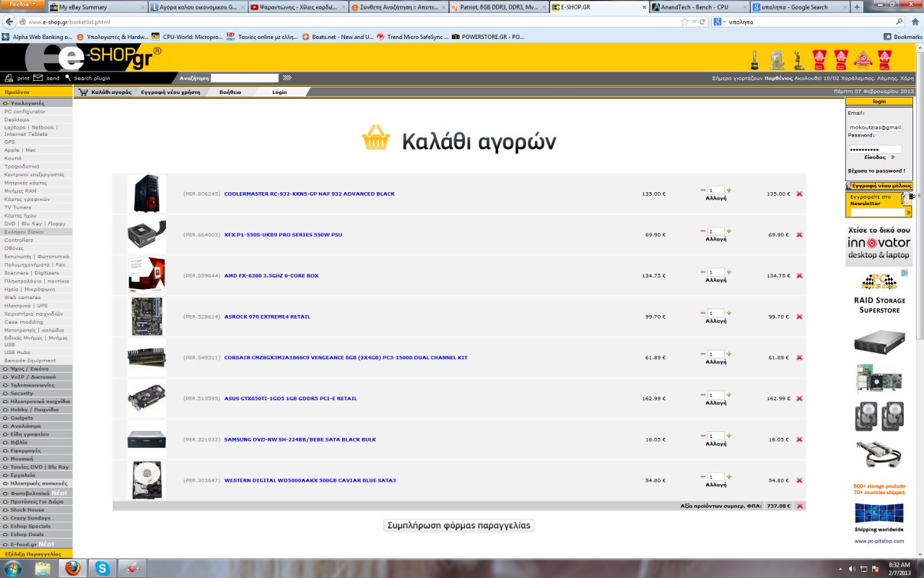
Task: Click the Search plugin magnifier icon
Action: point(68,78)
